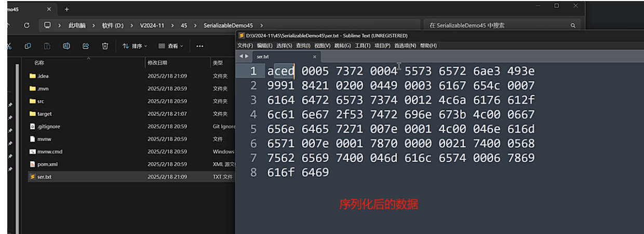Screen dimensions: 644x234
Task: Click the computer icon in address bar
Action: (48, 25)
